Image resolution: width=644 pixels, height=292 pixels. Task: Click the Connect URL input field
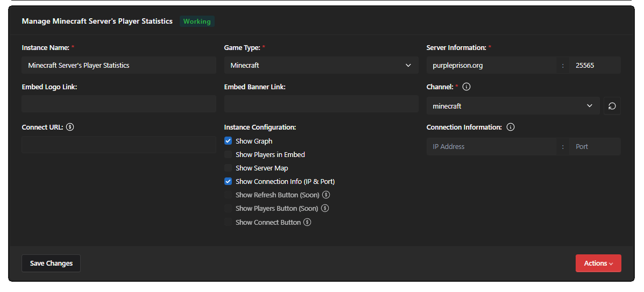coord(119,145)
